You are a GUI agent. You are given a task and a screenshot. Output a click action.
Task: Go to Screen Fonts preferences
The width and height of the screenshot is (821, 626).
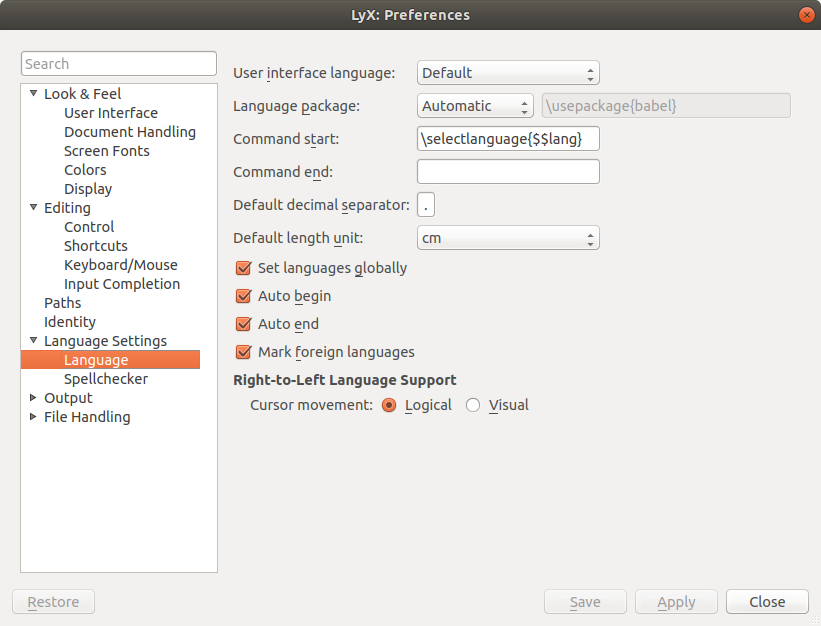coord(107,151)
